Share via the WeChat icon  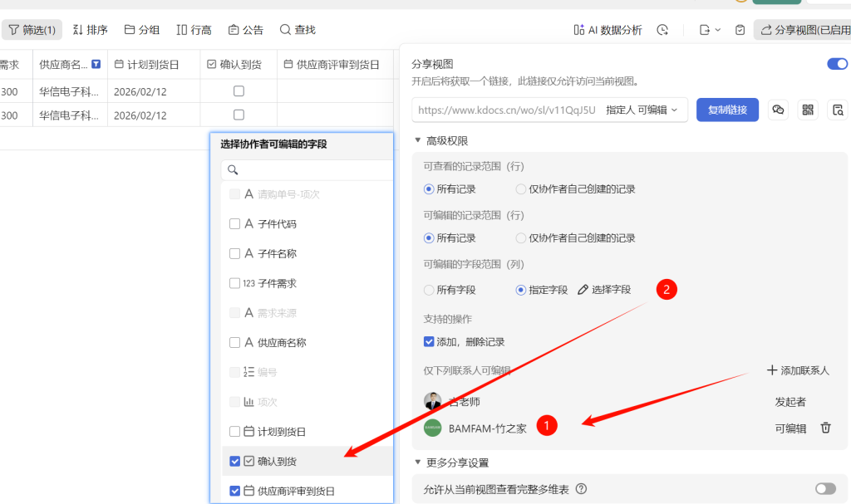pyautogui.click(x=778, y=110)
